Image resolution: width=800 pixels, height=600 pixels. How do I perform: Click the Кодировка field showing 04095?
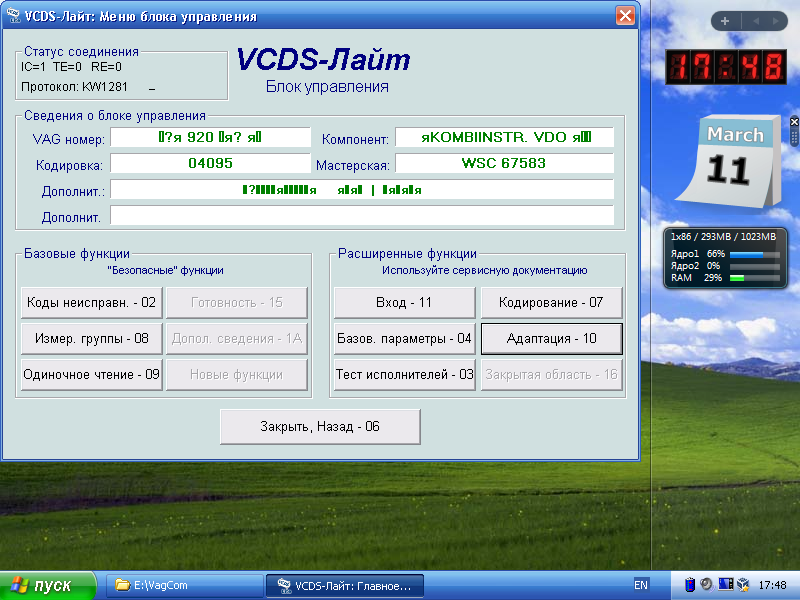point(210,163)
